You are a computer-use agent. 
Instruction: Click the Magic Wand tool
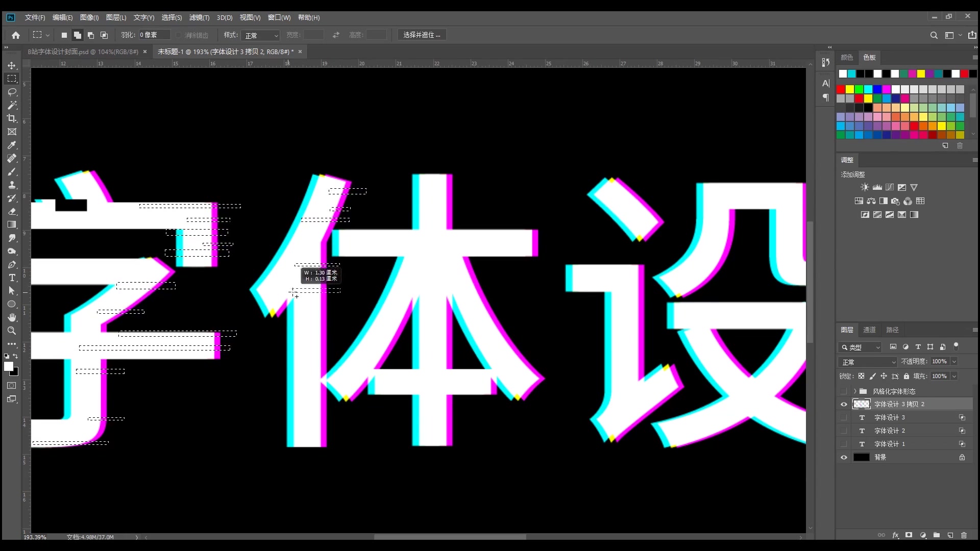[x=11, y=106]
